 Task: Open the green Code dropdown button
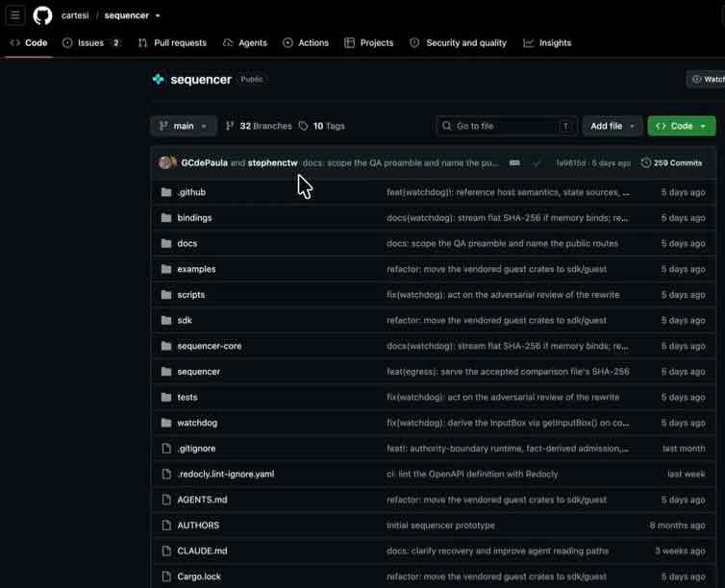[x=682, y=126]
